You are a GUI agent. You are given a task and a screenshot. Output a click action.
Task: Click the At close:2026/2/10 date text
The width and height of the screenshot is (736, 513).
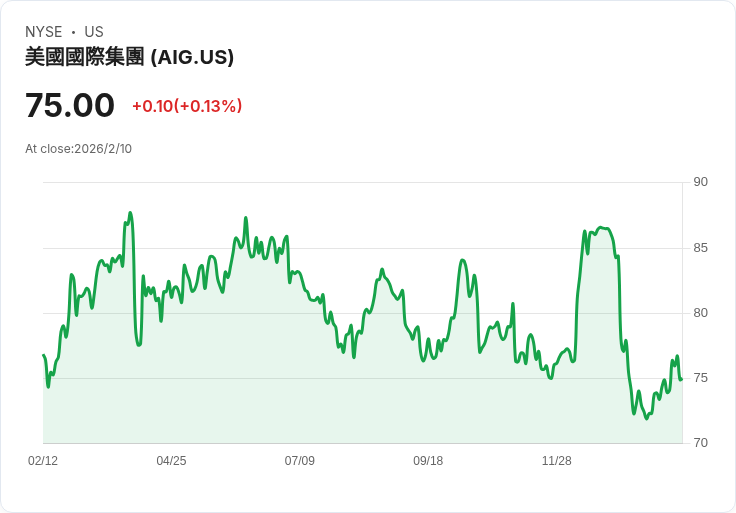click(x=78, y=149)
